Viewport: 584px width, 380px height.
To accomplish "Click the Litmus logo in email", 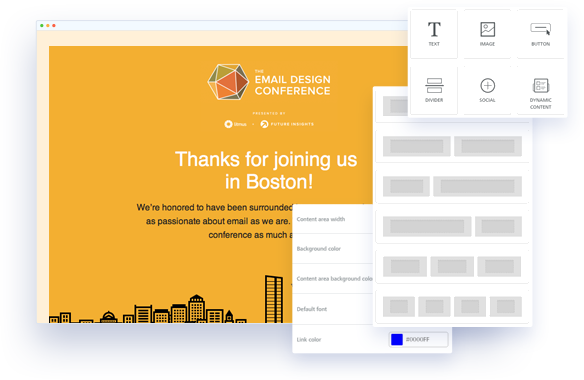I will (235, 124).
